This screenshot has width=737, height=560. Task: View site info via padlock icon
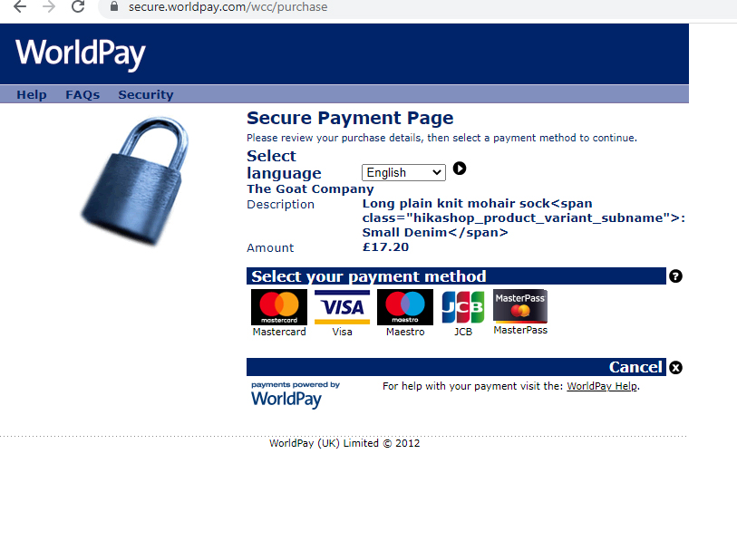(x=113, y=6)
